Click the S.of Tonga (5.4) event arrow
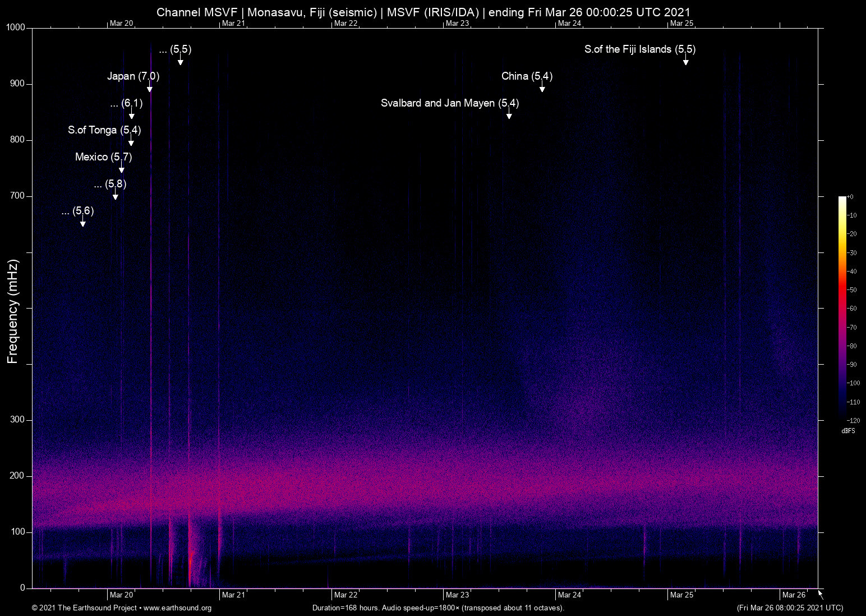The height and width of the screenshot is (616, 866). (104, 130)
